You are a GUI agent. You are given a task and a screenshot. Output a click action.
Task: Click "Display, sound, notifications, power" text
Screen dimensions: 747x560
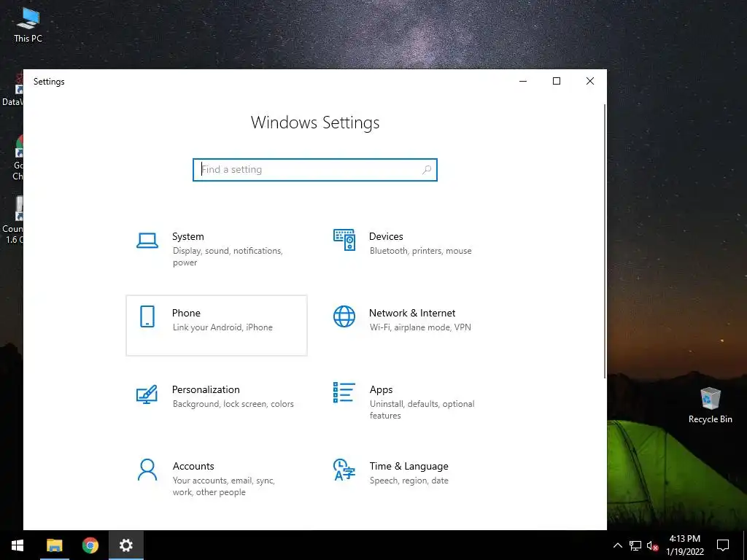(x=228, y=257)
